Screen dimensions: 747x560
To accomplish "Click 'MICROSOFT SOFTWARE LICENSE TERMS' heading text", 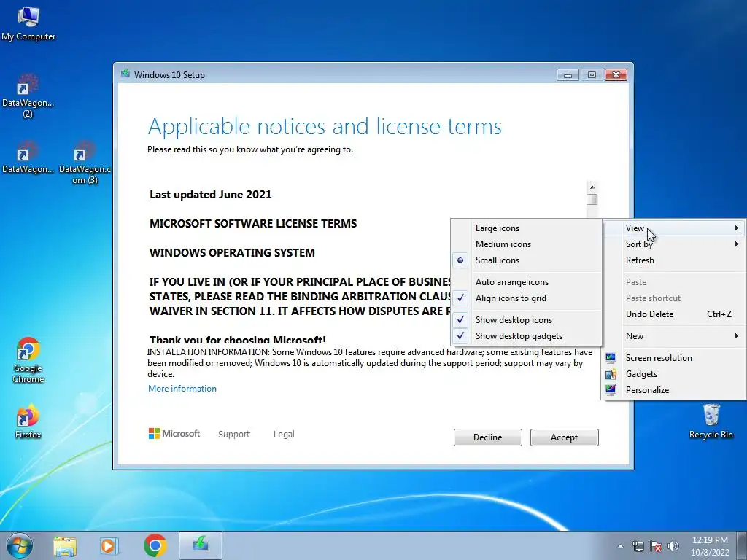I will [253, 223].
